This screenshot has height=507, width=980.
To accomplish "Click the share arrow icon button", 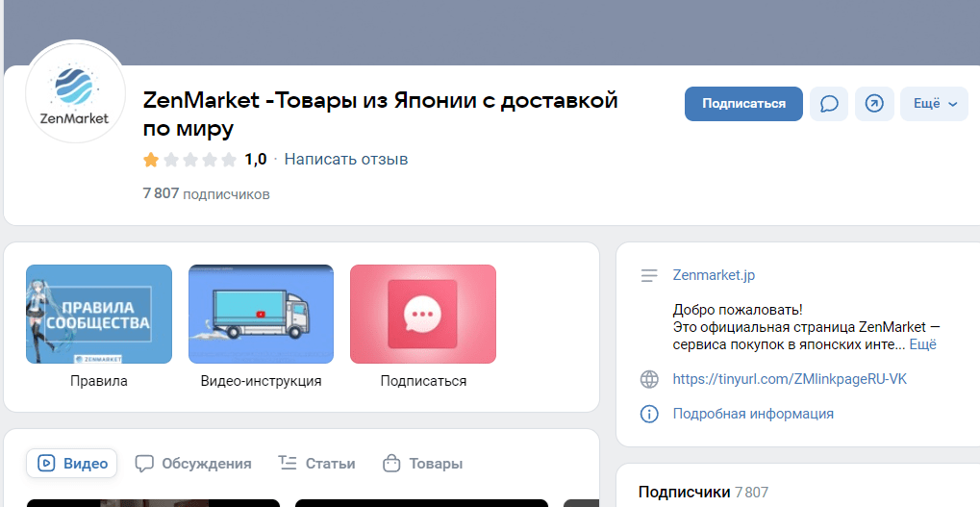I will (x=874, y=104).
